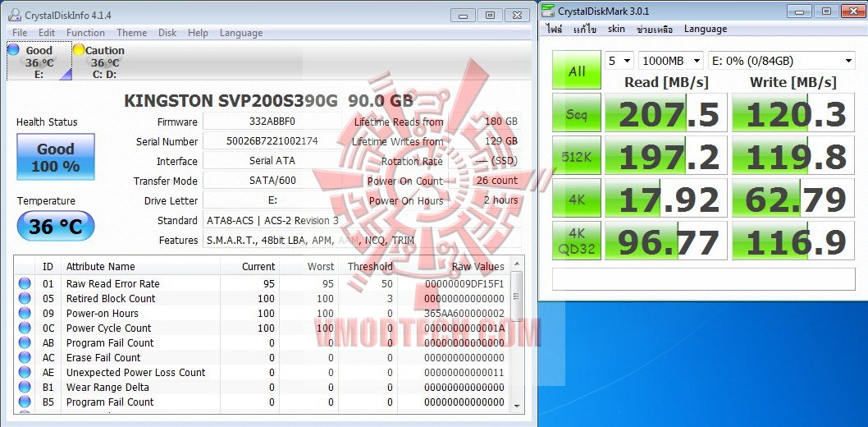This screenshot has height=427, width=868.
Task: Start the 4K benchmark test
Action: tap(577, 198)
